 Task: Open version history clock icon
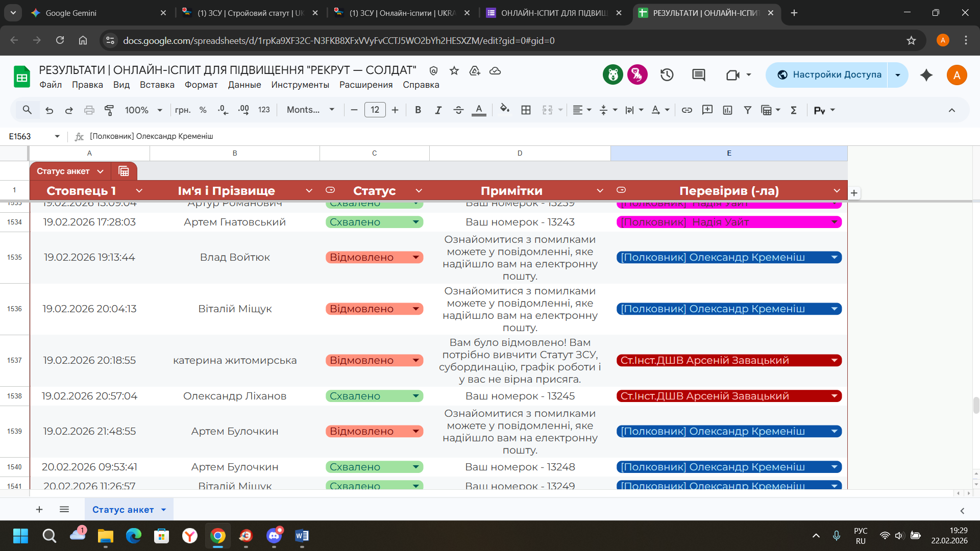coord(667,75)
